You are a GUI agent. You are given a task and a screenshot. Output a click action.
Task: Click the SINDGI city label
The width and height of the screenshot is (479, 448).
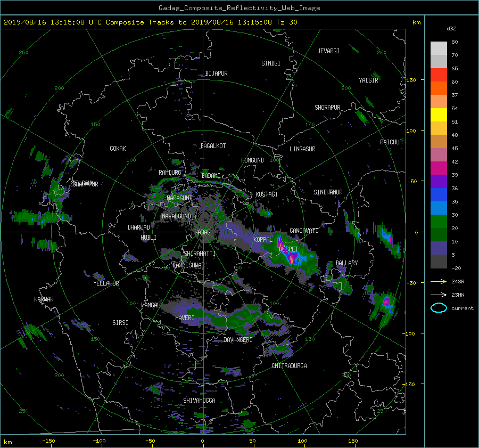coord(271,63)
